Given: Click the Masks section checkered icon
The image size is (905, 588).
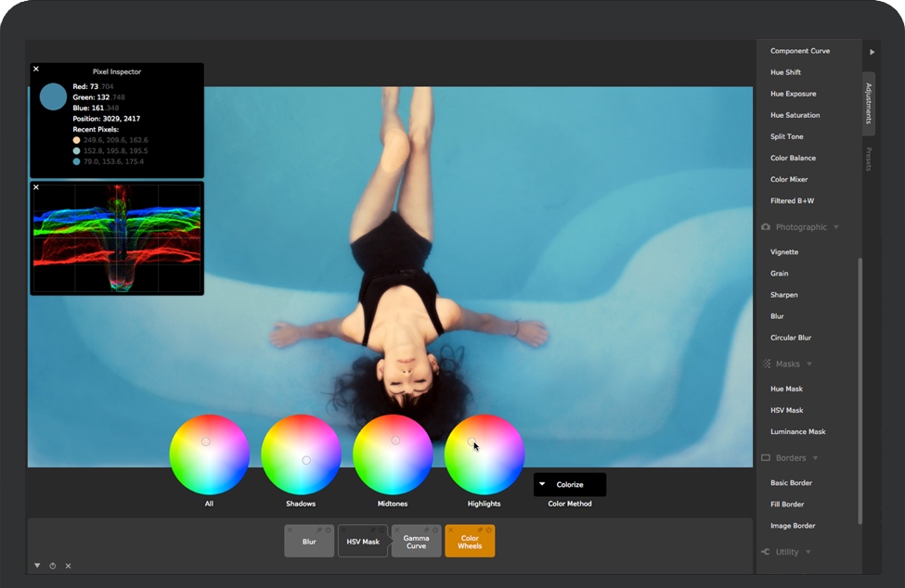Looking at the screenshot, I should [766, 364].
